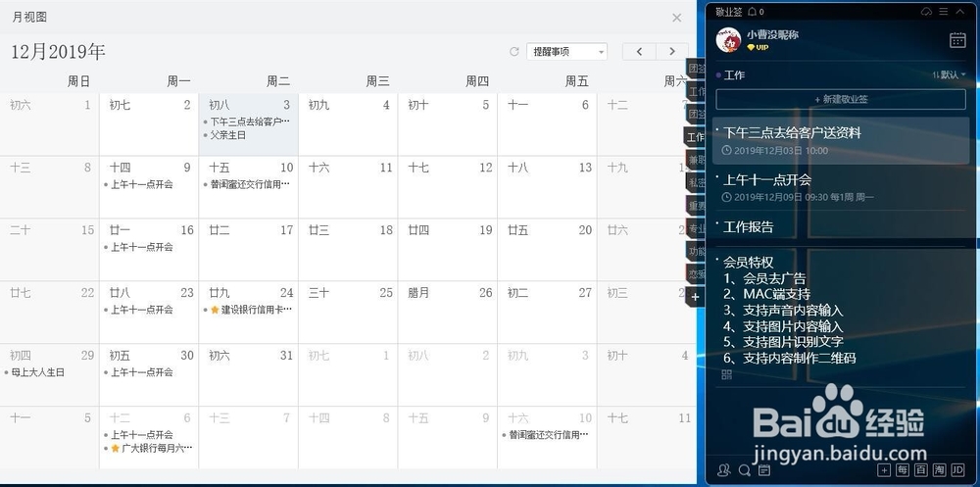Open the QR code icon under 会员特权
This screenshot has width=980, height=487.
click(x=726, y=374)
